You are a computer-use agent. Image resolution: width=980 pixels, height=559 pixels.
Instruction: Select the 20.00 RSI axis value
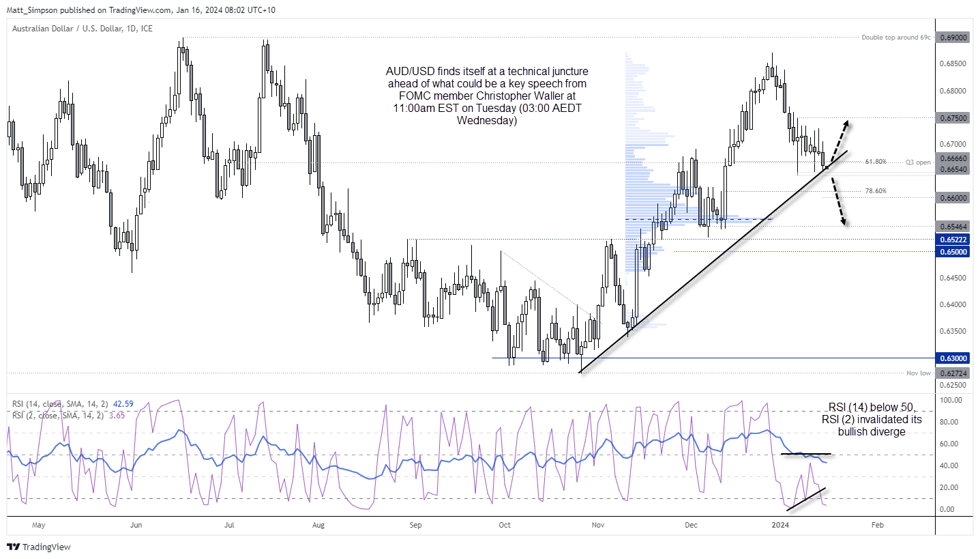tap(951, 487)
